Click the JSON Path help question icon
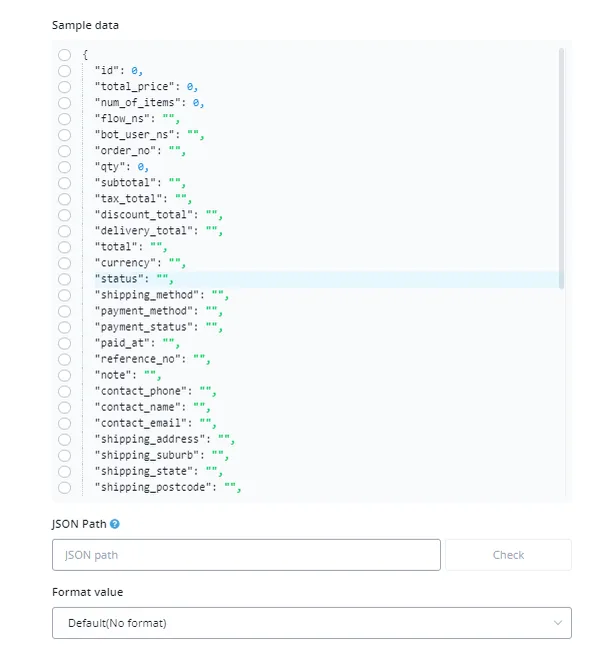This screenshot has width=613, height=672. [114, 524]
